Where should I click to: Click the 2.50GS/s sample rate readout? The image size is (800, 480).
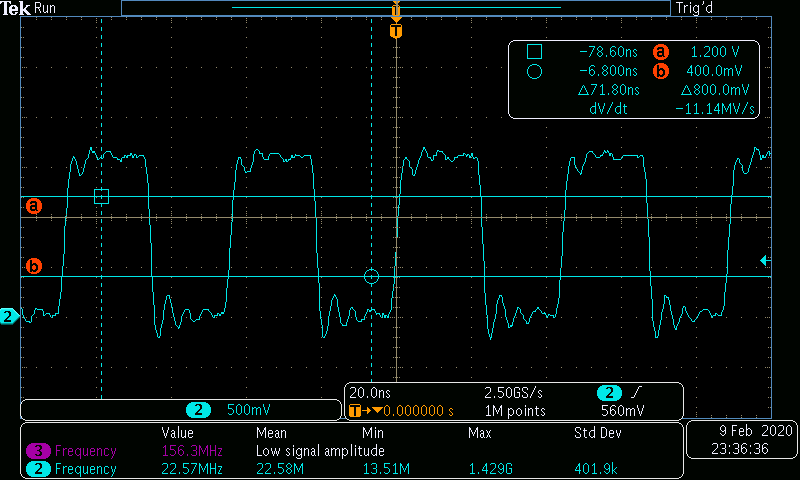click(x=513, y=393)
